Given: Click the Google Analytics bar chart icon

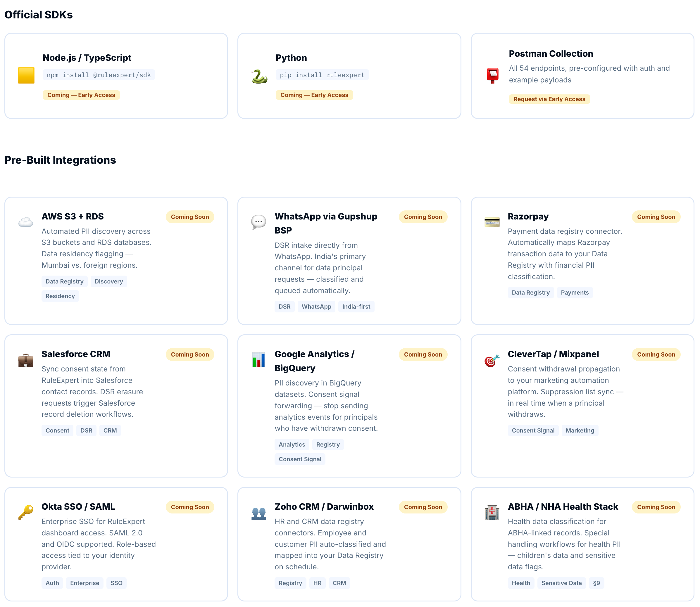Looking at the screenshot, I should point(258,360).
